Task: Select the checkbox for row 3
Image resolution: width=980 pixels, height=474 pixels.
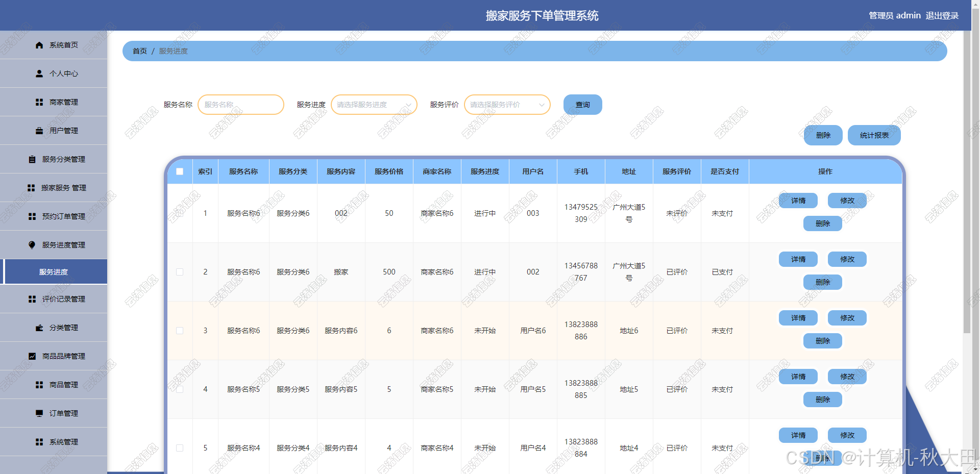Action: coord(180,331)
